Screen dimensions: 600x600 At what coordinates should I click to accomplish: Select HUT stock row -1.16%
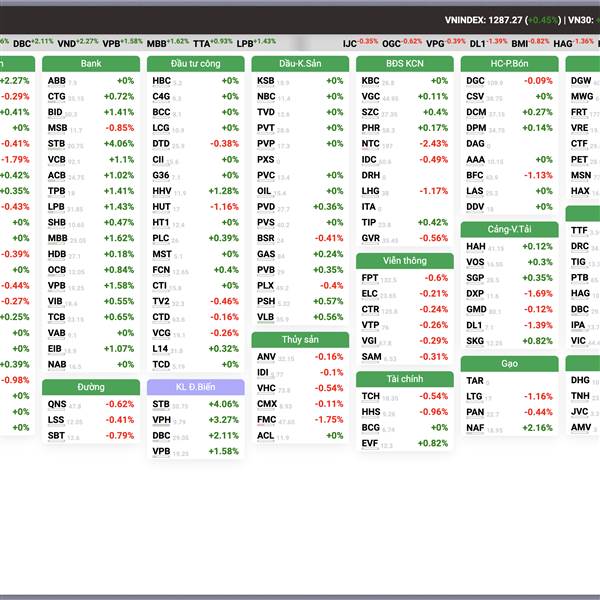pos(196,207)
